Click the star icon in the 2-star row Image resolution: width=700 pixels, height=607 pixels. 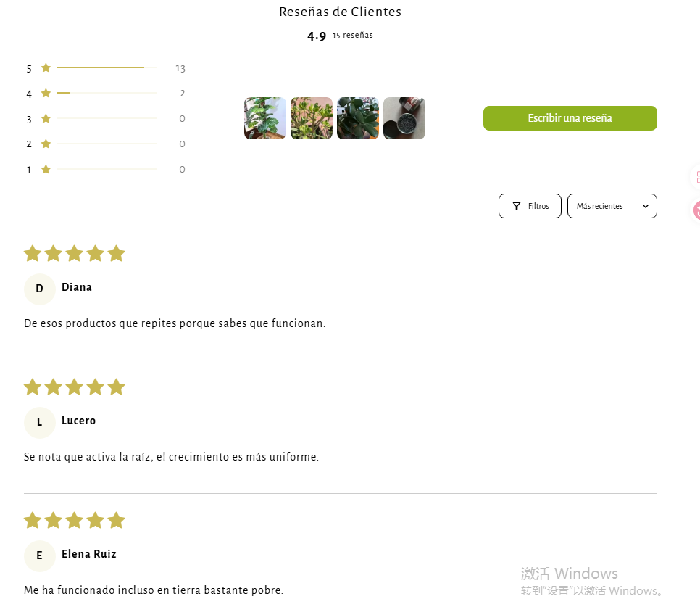pyautogui.click(x=46, y=144)
